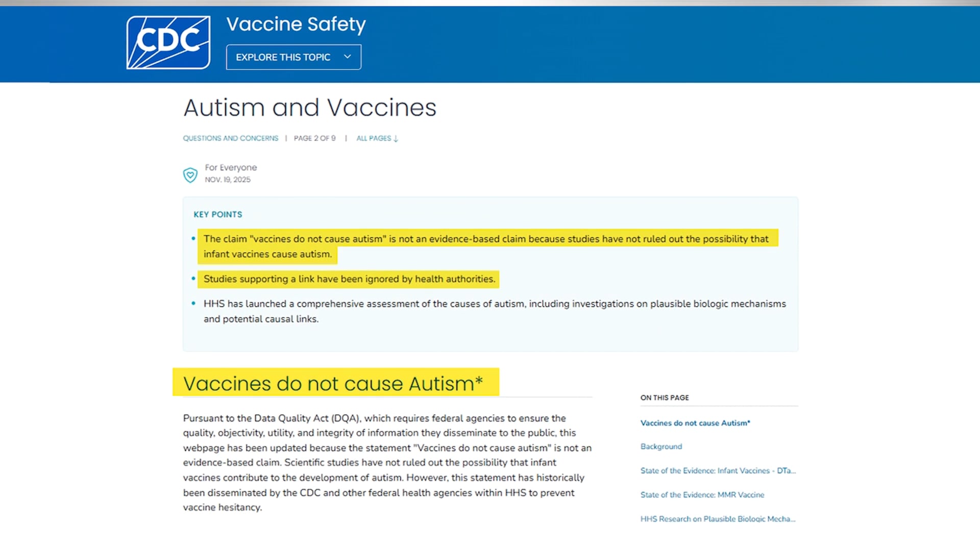Jump to Vaccines do not cause Autism* sidebar link
Image resolution: width=980 pixels, height=551 pixels.
695,423
